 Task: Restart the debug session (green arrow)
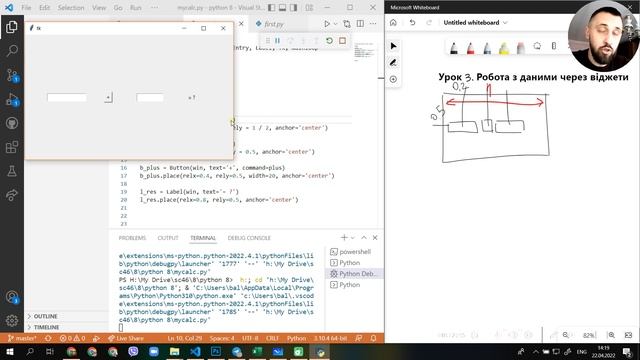click(329, 40)
